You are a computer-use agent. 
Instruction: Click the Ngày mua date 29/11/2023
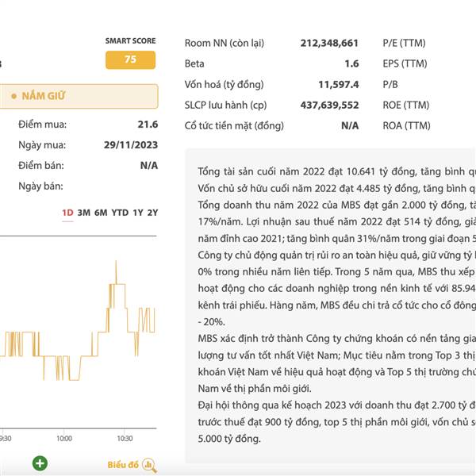pyautogui.click(x=130, y=145)
